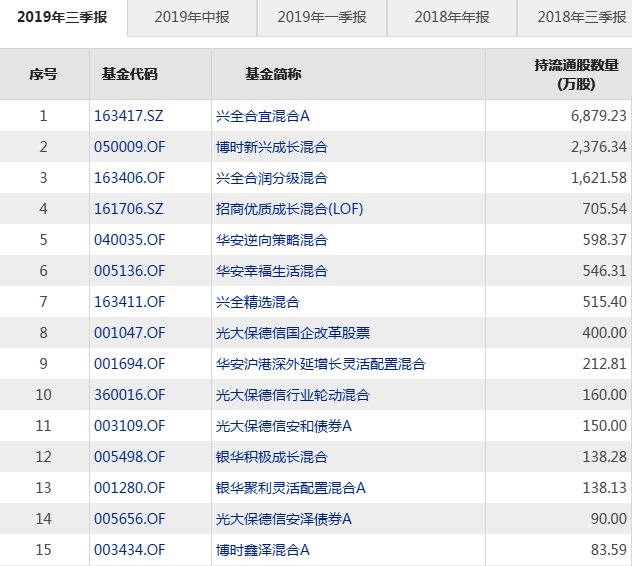Viewport: 632px width, 566px height.
Task: Open fund code 001694.OF link
Action: pyautogui.click(x=129, y=364)
